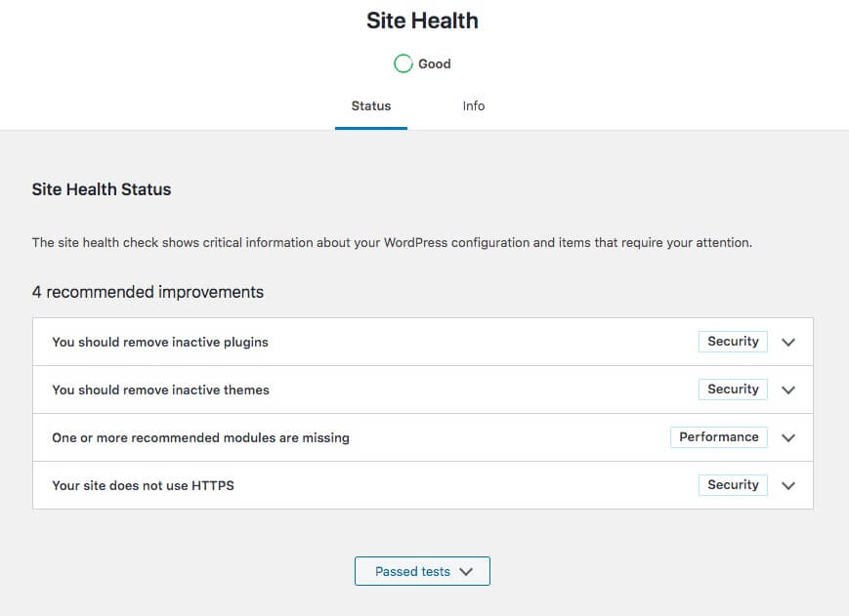Select the Status tab
The width and height of the screenshot is (849, 616).
371,106
